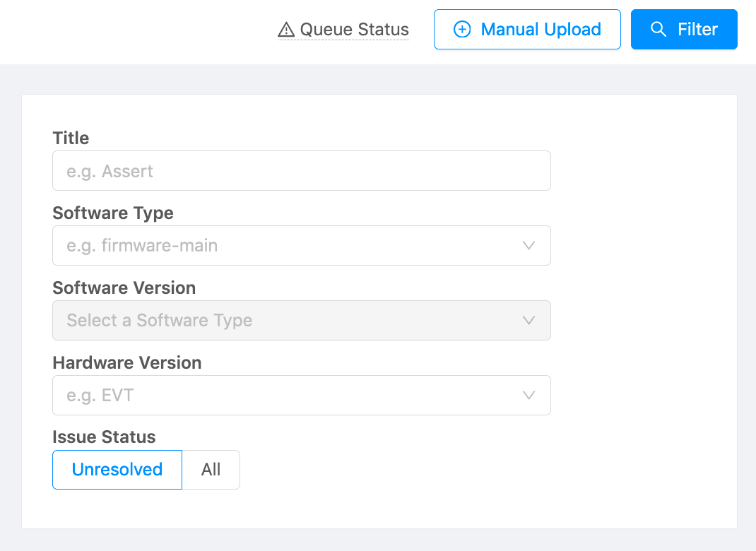Click the Hardware Version label
The width and height of the screenshot is (756, 551).
click(x=127, y=362)
